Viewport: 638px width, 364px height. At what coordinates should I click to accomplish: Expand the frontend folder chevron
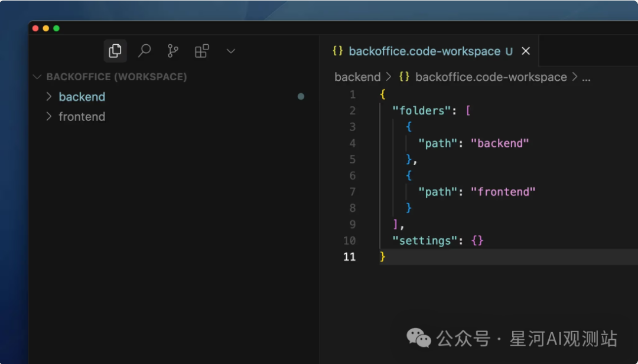[x=49, y=117]
